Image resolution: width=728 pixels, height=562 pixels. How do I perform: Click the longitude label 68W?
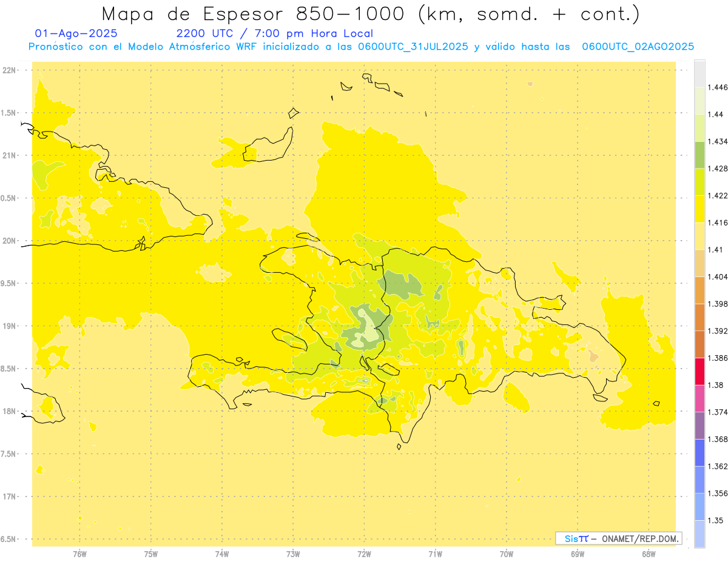[x=649, y=554]
